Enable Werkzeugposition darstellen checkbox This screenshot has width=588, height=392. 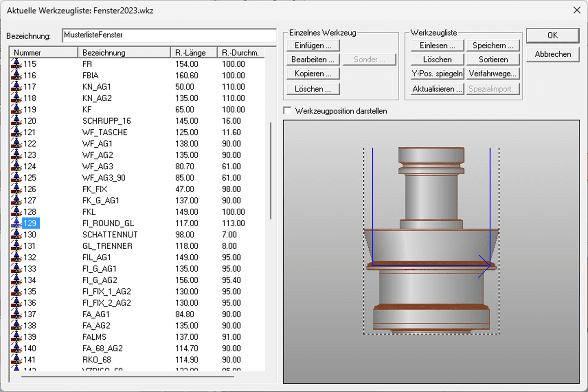click(287, 111)
